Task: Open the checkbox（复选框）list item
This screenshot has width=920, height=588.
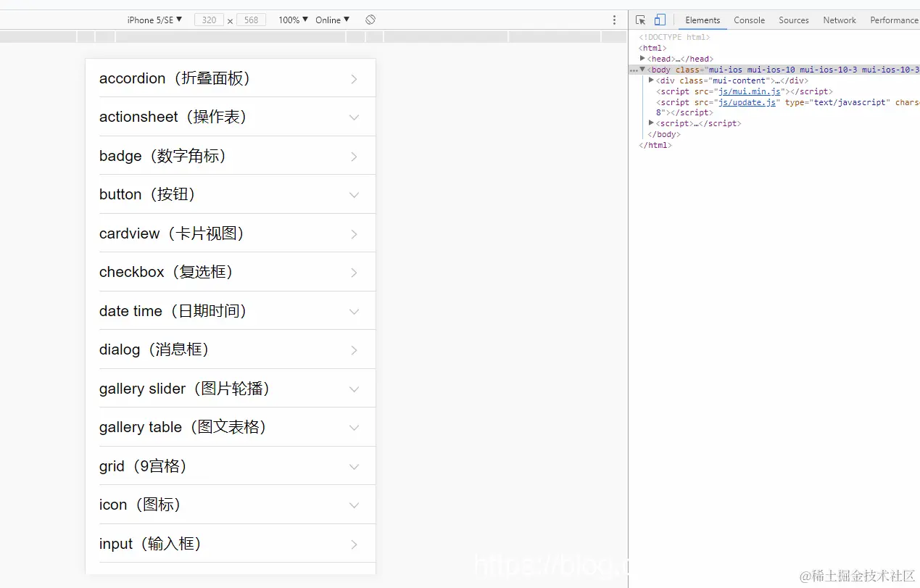Action: [231, 272]
